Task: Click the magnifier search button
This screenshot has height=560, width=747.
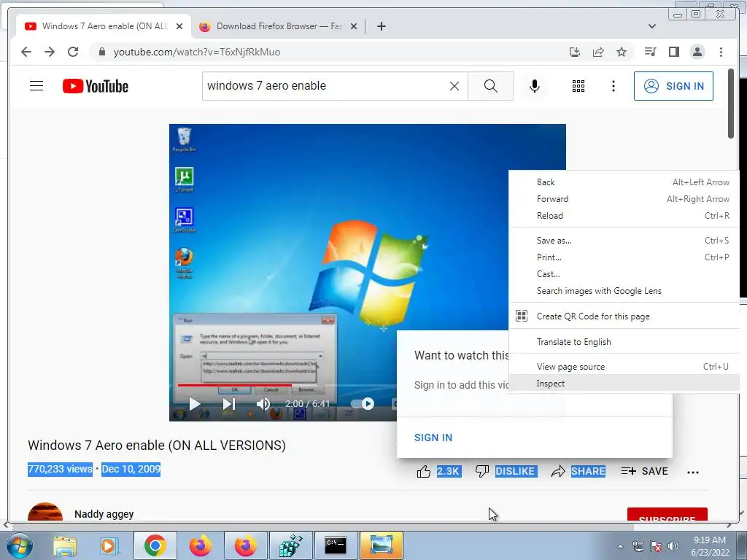Action: (x=491, y=86)
